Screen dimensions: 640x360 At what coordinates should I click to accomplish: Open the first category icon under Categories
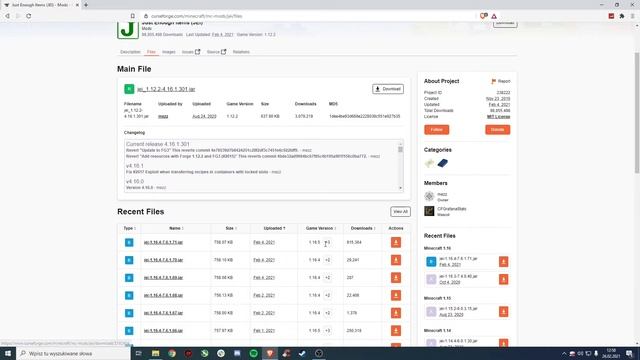429,163
